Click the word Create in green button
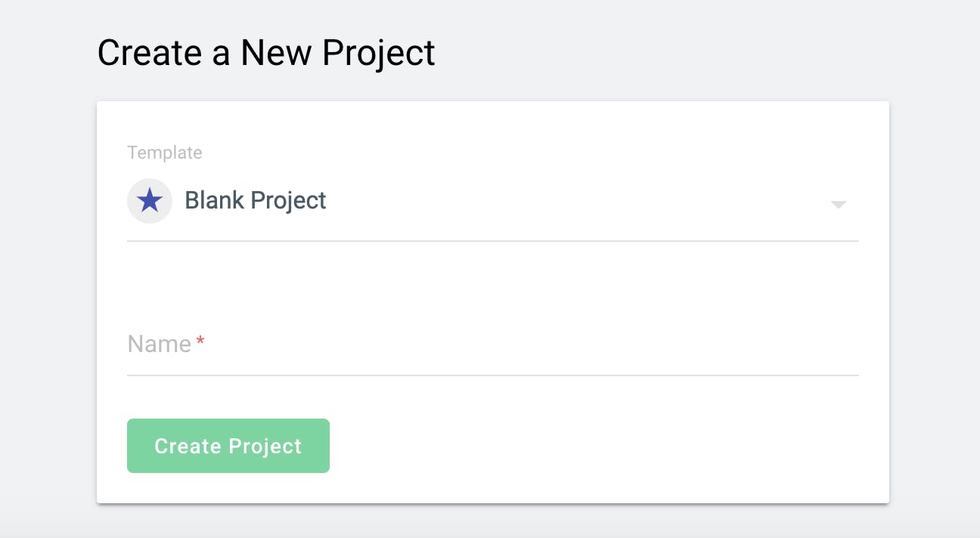 pos(188,446)
